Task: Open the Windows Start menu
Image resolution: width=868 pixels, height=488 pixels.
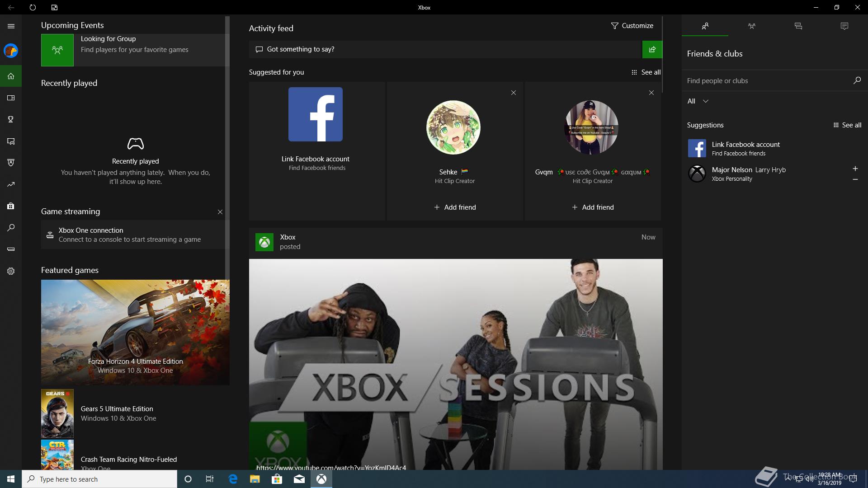Action: (x=11, y=479)
